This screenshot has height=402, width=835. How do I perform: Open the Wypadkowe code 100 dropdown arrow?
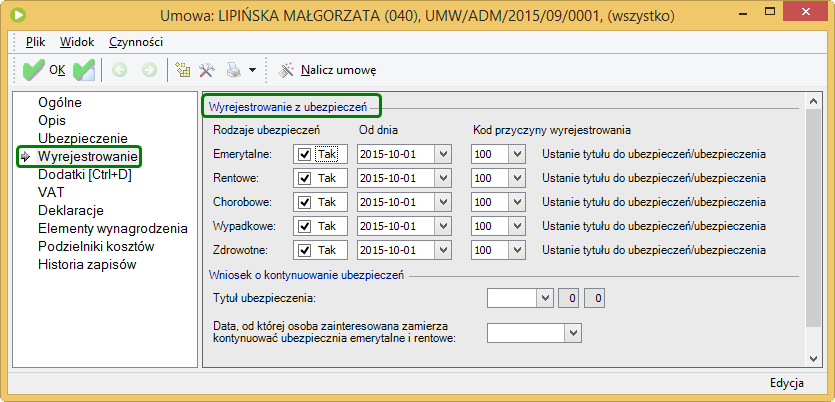click(x=517, y=226)
